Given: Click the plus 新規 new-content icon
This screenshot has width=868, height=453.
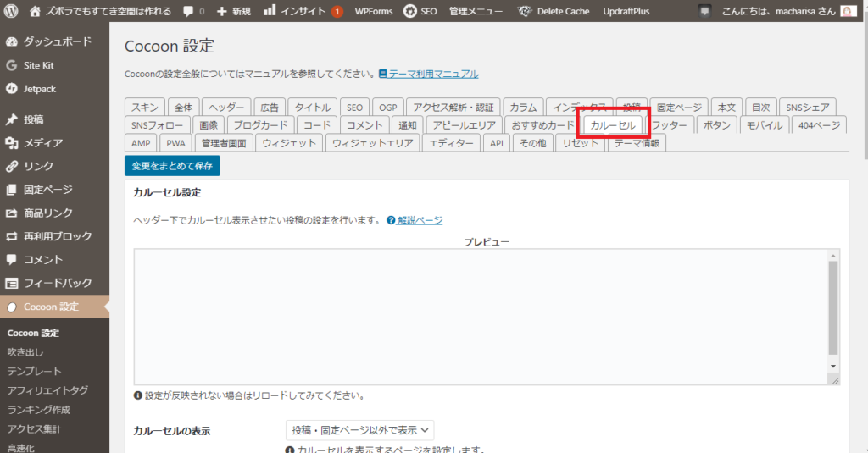Looking at the screenshot, I should pyautogui.click(x=222, y=11).
